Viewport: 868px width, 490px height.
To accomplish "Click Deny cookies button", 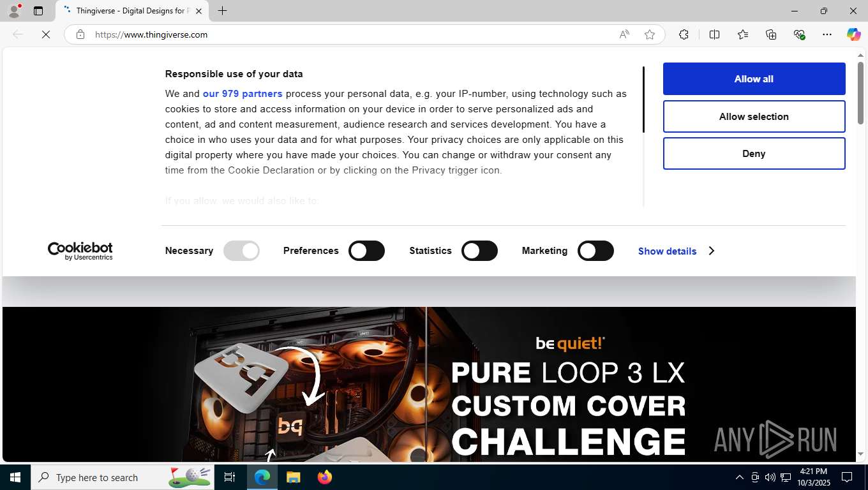I will coord(754,153).
